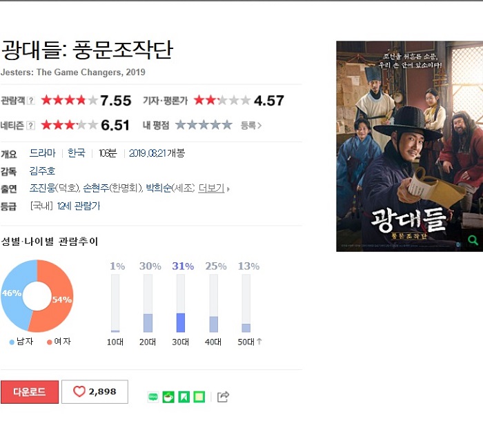
Task: Set my rating on gray stars
Action: [x=204, y=125]
